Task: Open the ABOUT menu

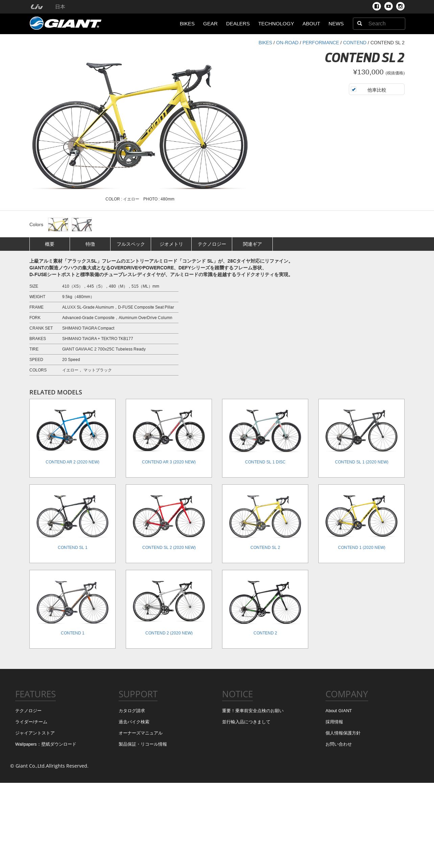Action: pos(311,24)
